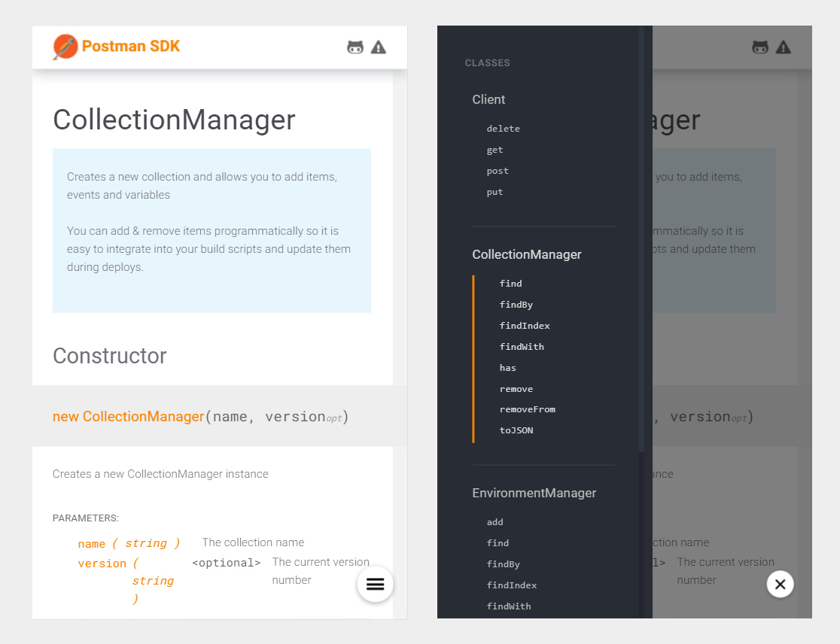This screenshot has width=840, height=644.
Task: Select CollectionManager class in sidebar
Action: 527,254
